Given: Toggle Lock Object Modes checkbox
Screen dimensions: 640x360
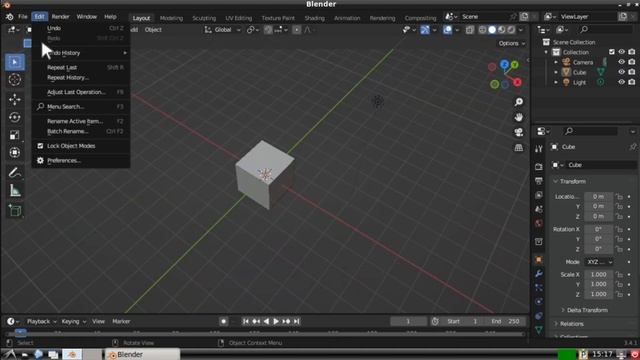Looking at the screenshot, I should pos(40,146).
